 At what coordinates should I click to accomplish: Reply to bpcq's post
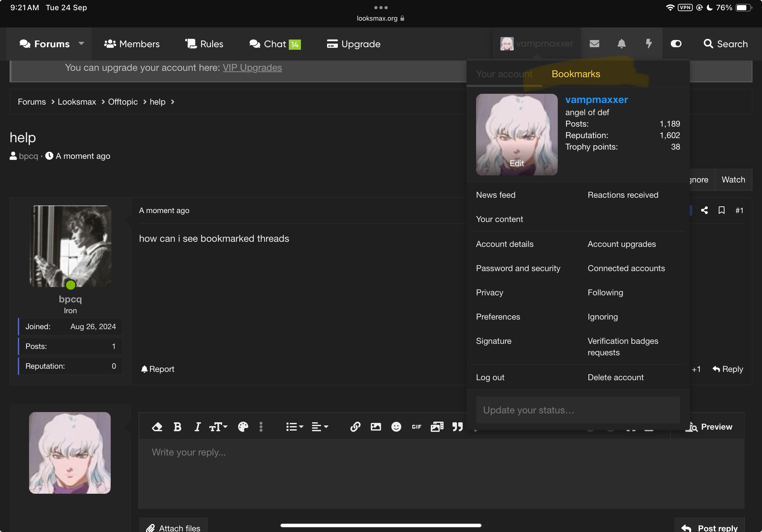(728, 369)
